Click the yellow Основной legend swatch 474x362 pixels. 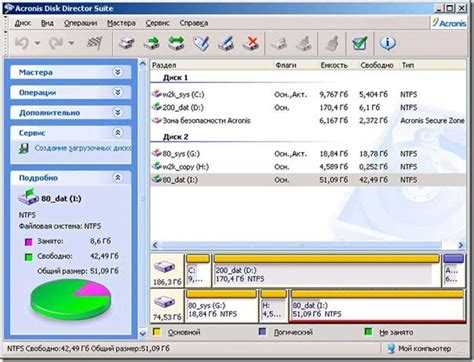156,332
